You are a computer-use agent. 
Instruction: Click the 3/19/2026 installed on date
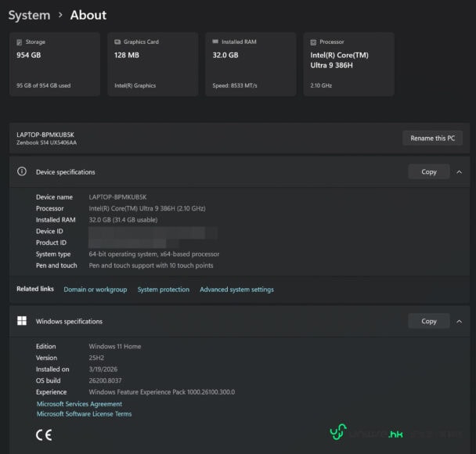tap(103, 369)
